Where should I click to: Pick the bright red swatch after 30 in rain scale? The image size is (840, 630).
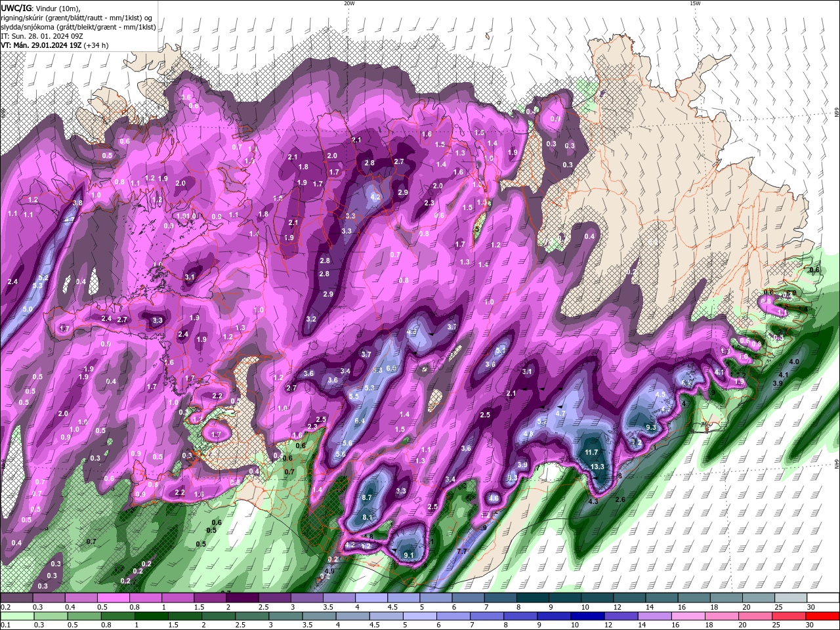pyautogui.click(x=823, y=616)
